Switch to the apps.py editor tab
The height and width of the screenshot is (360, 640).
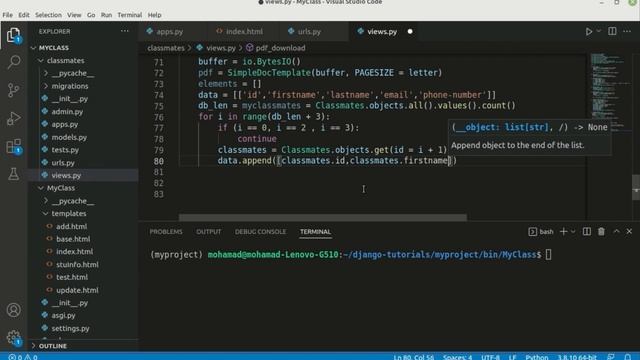(170, 31)
